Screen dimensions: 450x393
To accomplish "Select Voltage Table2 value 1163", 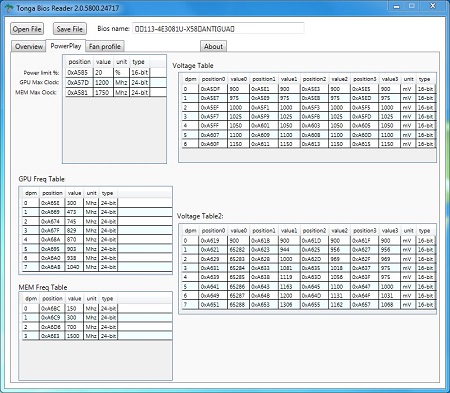I will [x=289, y=286].
